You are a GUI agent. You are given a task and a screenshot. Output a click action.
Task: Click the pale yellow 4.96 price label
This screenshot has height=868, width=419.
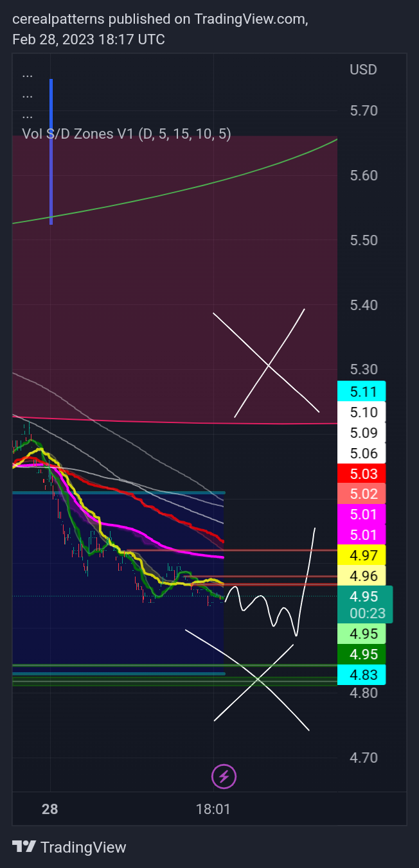(361, 575)
